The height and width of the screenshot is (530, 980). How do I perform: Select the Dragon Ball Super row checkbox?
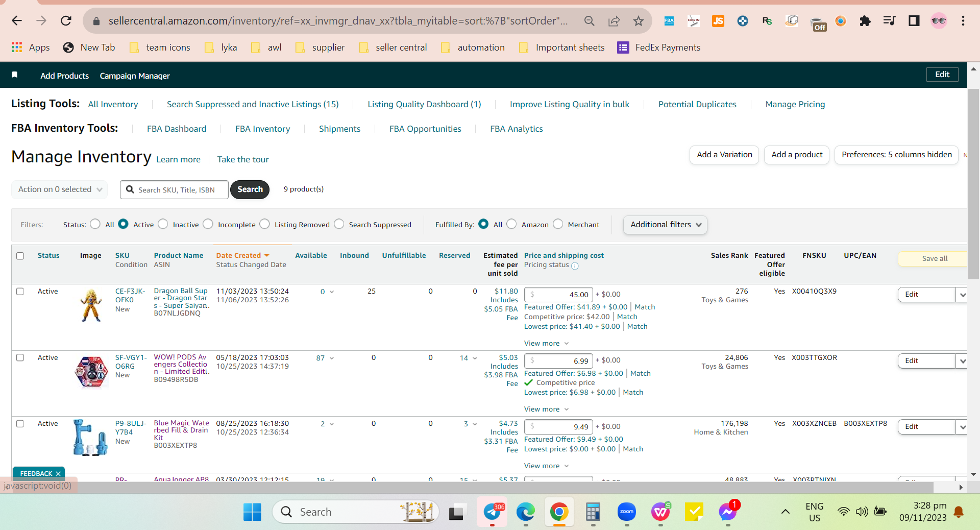[20, 292]
